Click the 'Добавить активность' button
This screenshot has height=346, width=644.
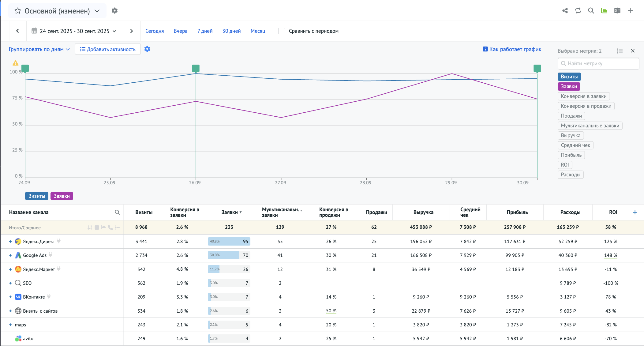pos(108,49)
